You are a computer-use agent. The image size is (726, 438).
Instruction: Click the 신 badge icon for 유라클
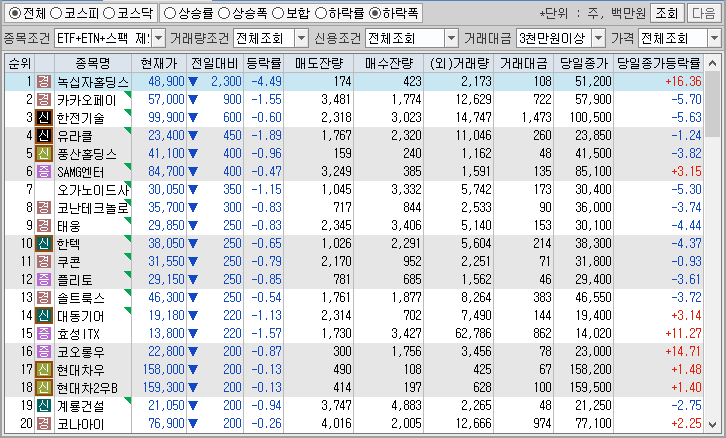pyautogui.click(x=44, y=136)
